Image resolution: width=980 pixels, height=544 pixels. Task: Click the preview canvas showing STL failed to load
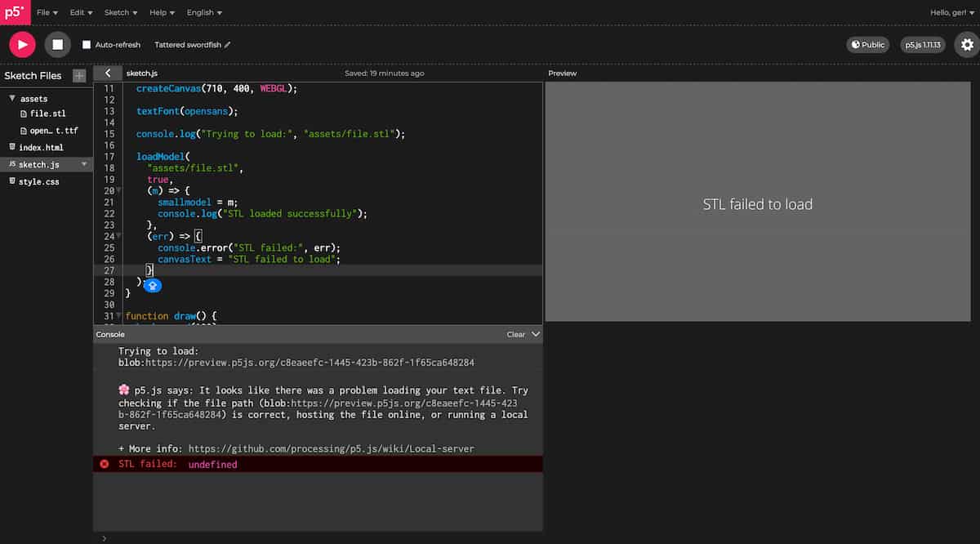click(757, 202)
